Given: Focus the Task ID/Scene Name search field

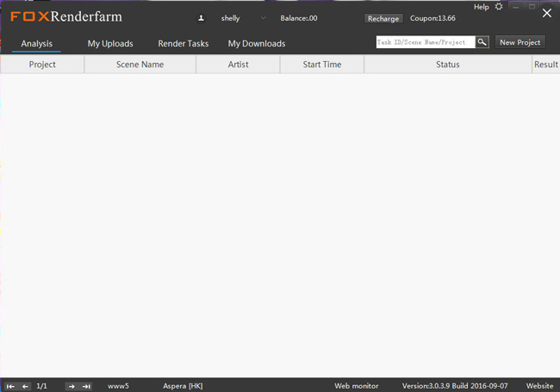Looking at the screenshot, I should [x=426, y=42].
